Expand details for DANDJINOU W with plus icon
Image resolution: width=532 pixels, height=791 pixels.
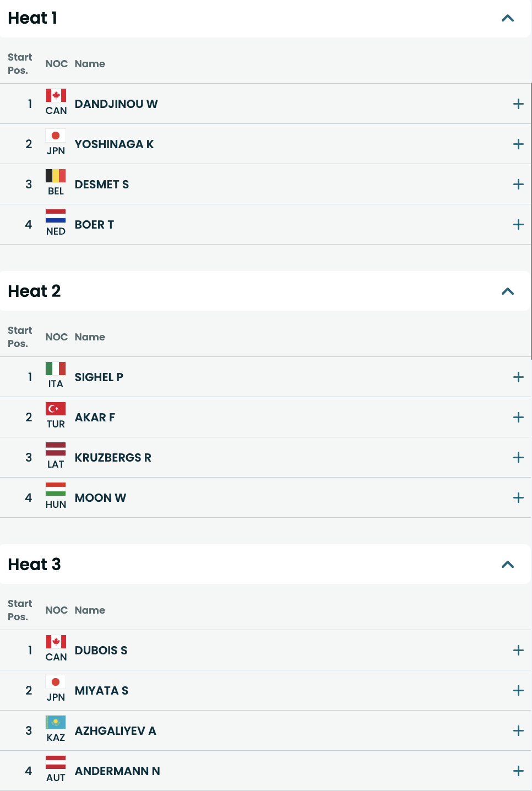tap(518, 104)
